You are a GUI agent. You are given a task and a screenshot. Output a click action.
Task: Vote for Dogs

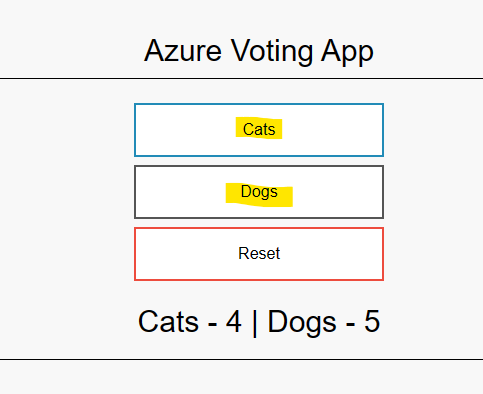pos(259,192)
